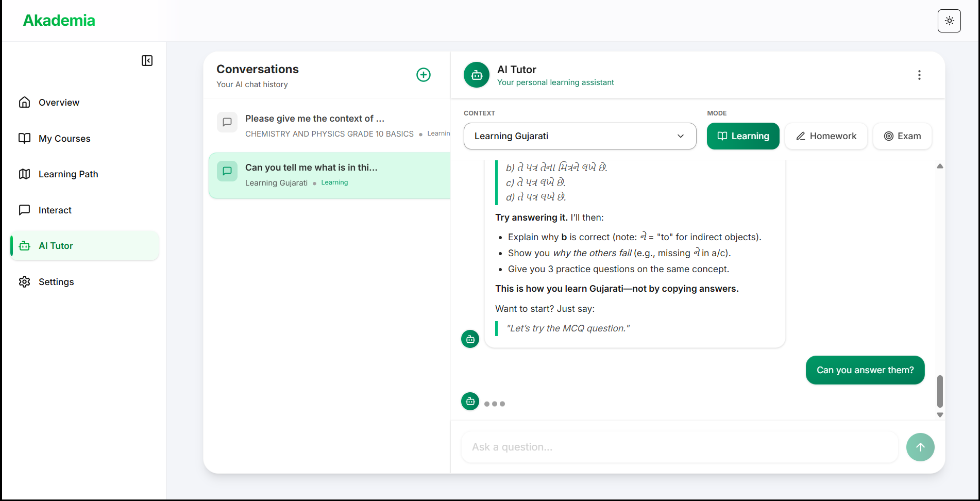The width and height of the screenshot is (980, 501).
Task: Switch to Learning mode
Action: [x=742, y=136]
